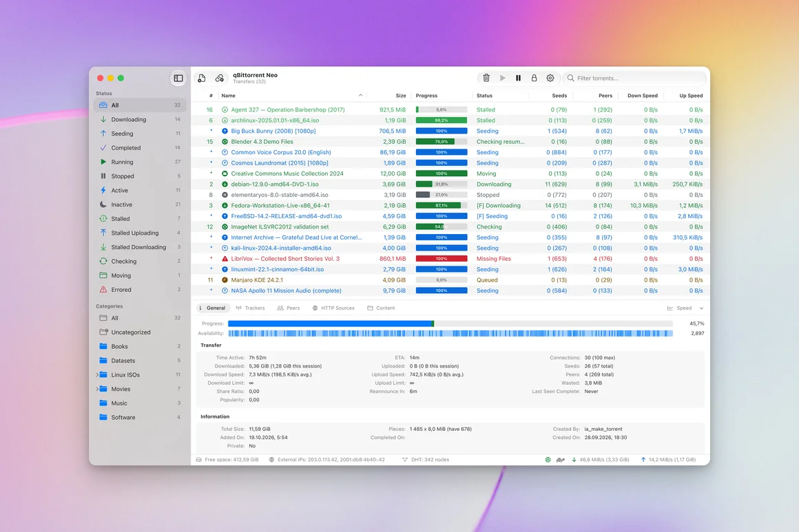
Task: Click the connection status globe icon
Action: click(548, 460)
